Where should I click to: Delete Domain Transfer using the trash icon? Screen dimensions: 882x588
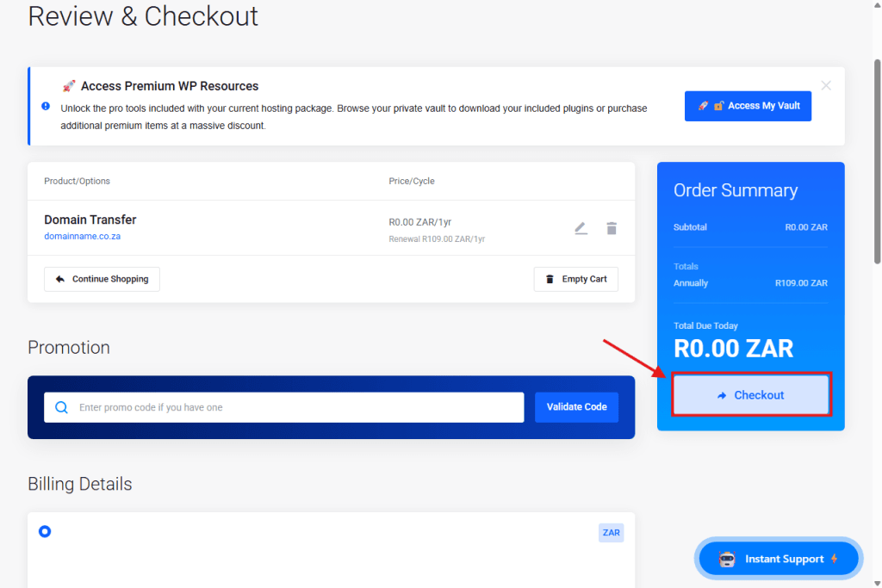point(612,228)
